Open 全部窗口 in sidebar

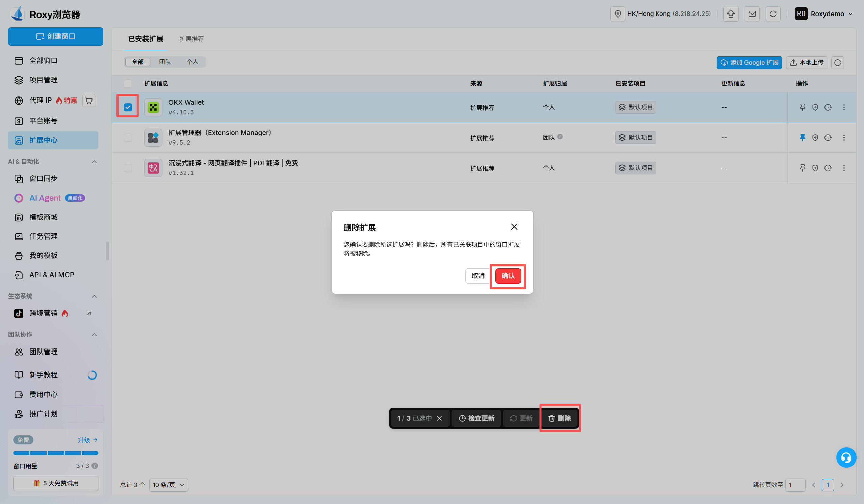(53, 61)
